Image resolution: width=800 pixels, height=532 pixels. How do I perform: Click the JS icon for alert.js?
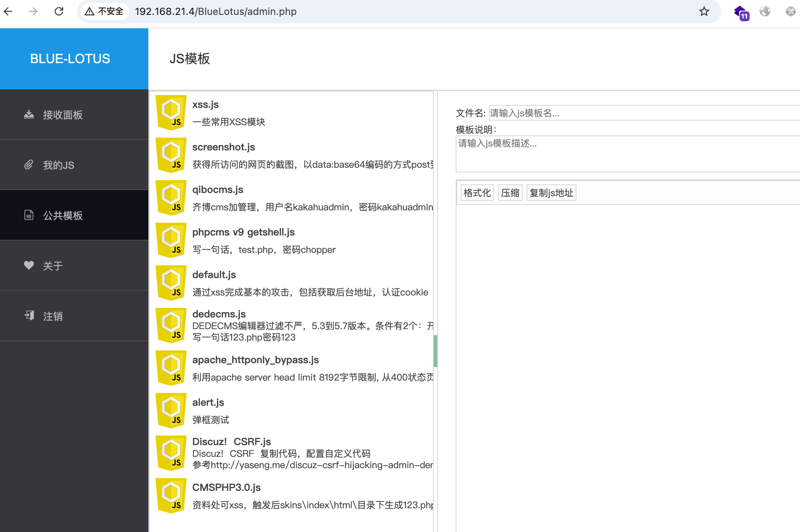point(171,410)
